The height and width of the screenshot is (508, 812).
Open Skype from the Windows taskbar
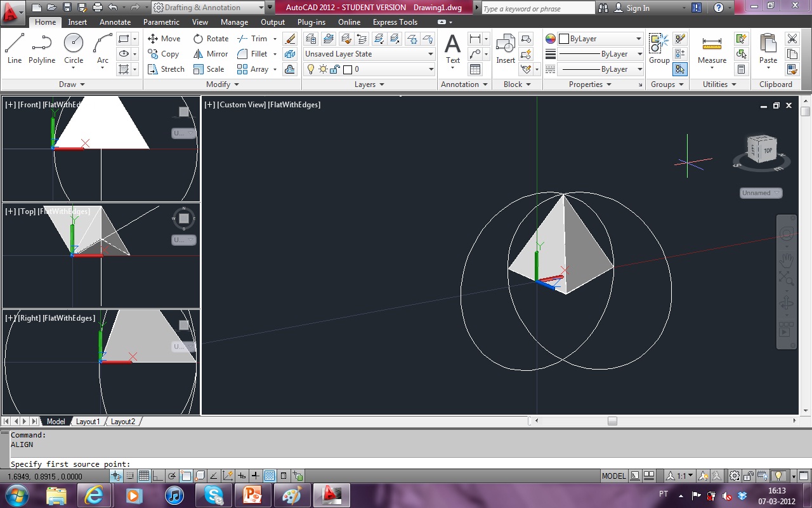[213, 495]
